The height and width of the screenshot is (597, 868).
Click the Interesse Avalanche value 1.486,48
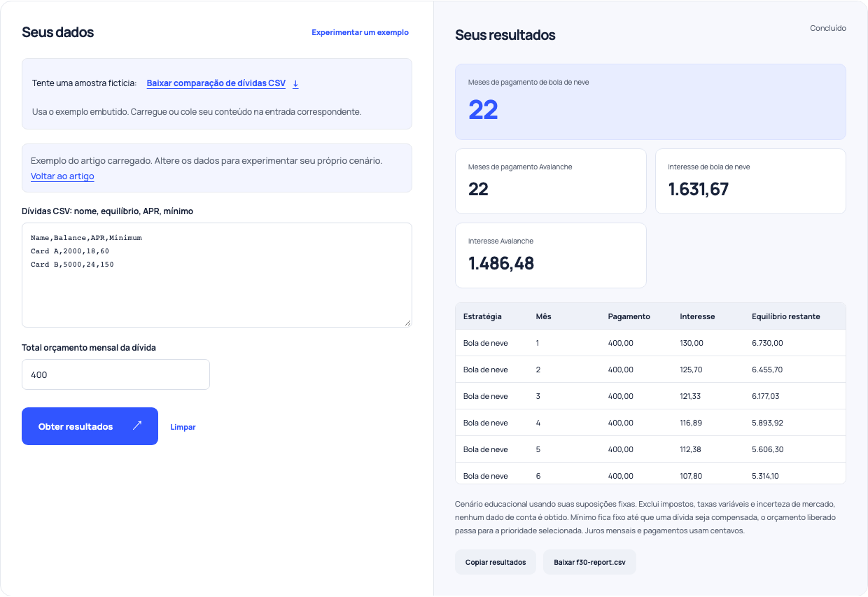pyautogui.click(x=501, y=263)
